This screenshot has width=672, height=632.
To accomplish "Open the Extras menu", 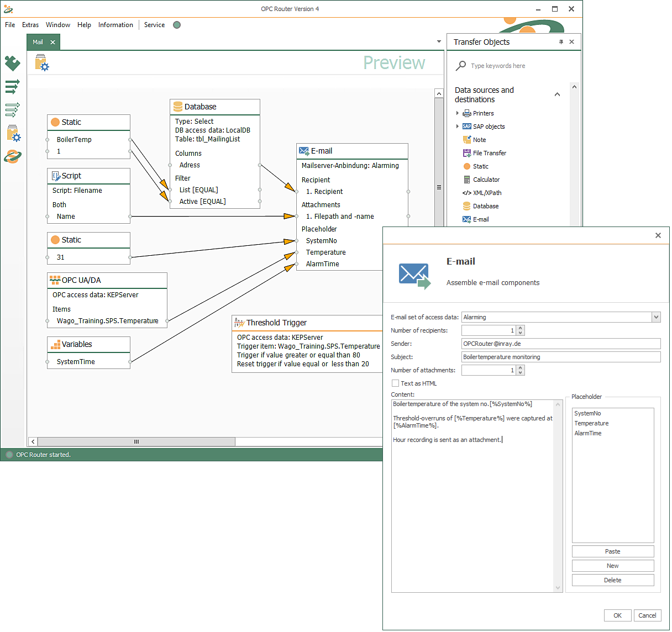I will click(30, 25).
